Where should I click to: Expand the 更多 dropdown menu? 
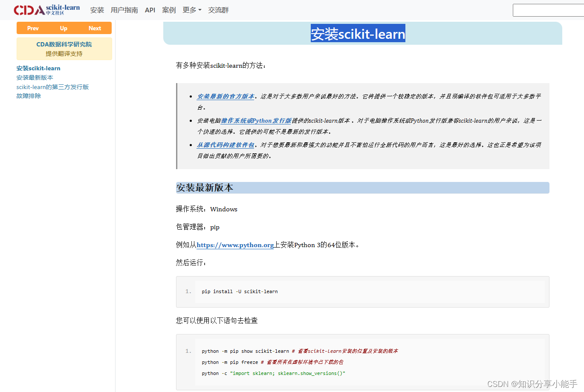click(x=192, y=10)
